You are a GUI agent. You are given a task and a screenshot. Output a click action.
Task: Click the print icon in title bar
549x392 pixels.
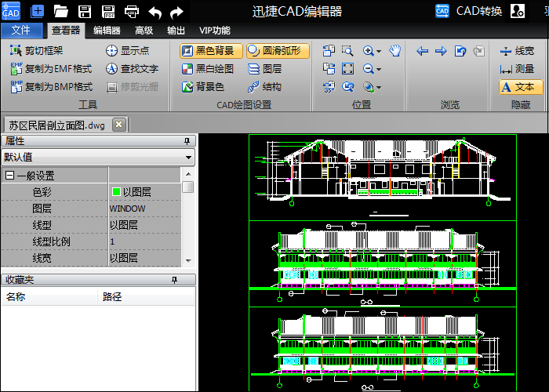tap(132, 11)
